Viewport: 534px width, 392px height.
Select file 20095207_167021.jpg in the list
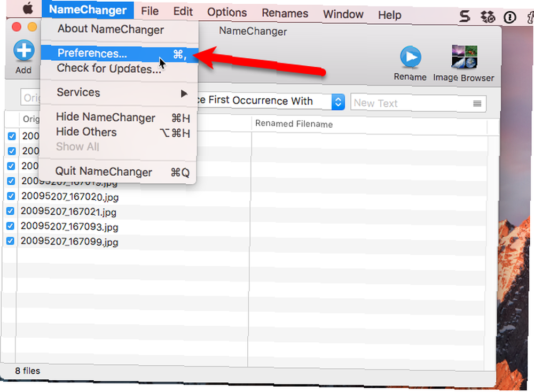[68, 212]
